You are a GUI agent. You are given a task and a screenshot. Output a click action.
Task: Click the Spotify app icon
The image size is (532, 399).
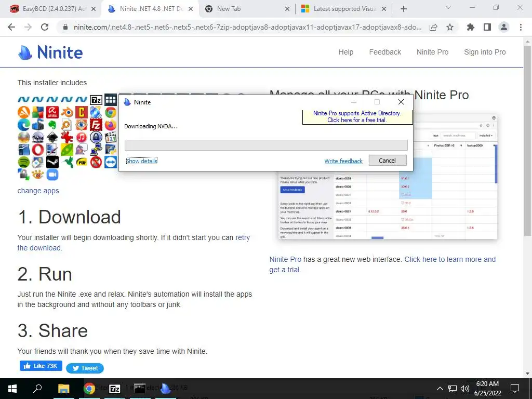point(24,162)
